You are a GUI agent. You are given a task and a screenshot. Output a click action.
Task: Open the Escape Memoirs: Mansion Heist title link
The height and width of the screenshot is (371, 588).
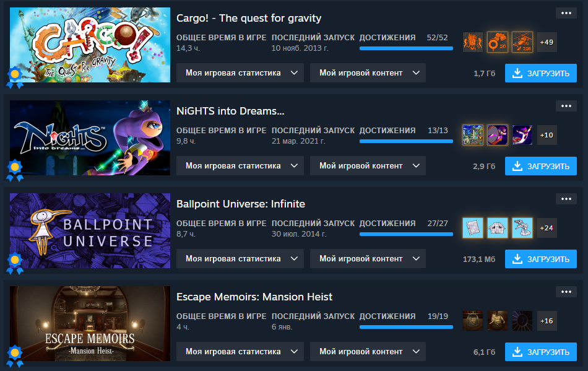(254, 297)
